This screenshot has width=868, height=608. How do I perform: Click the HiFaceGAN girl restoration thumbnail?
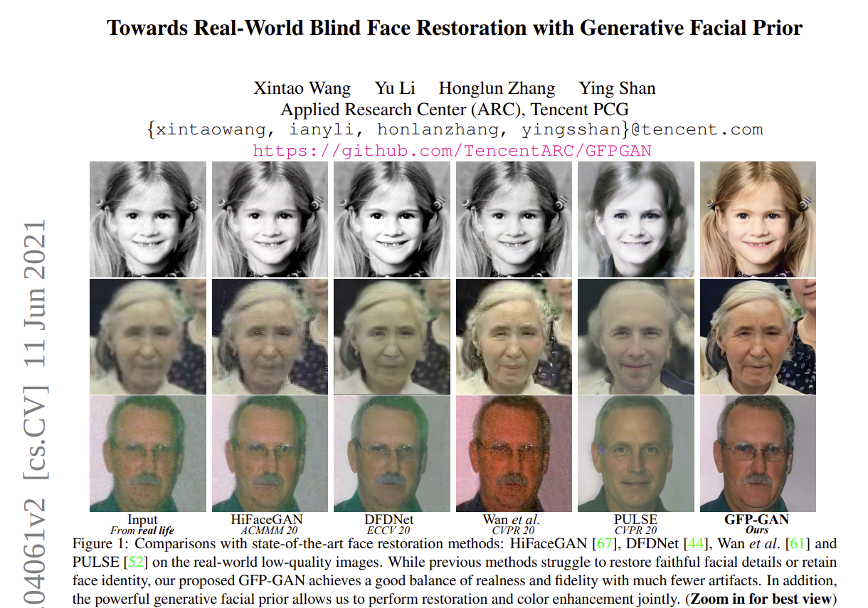point(270,218)
